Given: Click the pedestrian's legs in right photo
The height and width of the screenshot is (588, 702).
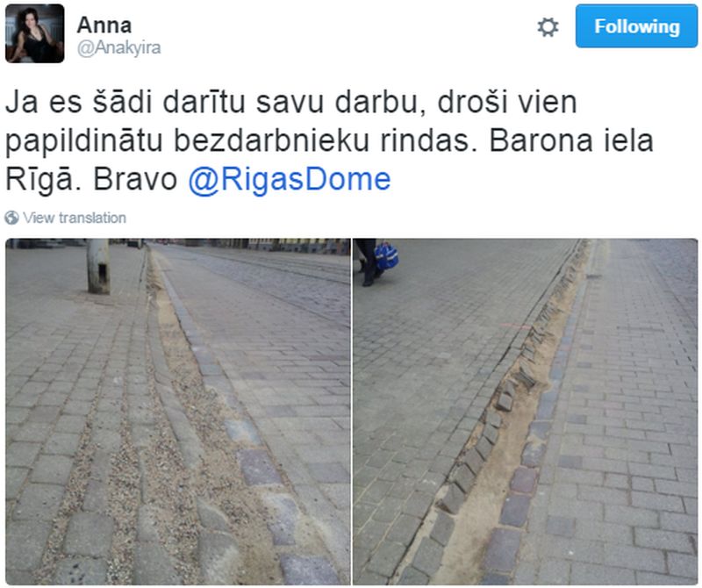Looking at the screenshot, I should click(x=366, y=262).
